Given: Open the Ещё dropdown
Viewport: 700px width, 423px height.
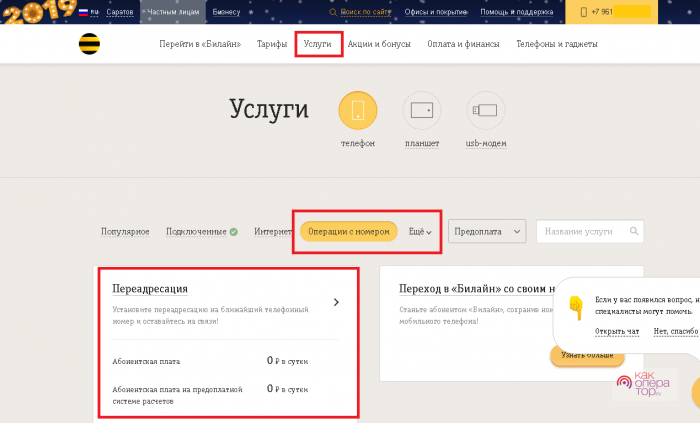Looking at the screenshot, I should tap(420, 232).
